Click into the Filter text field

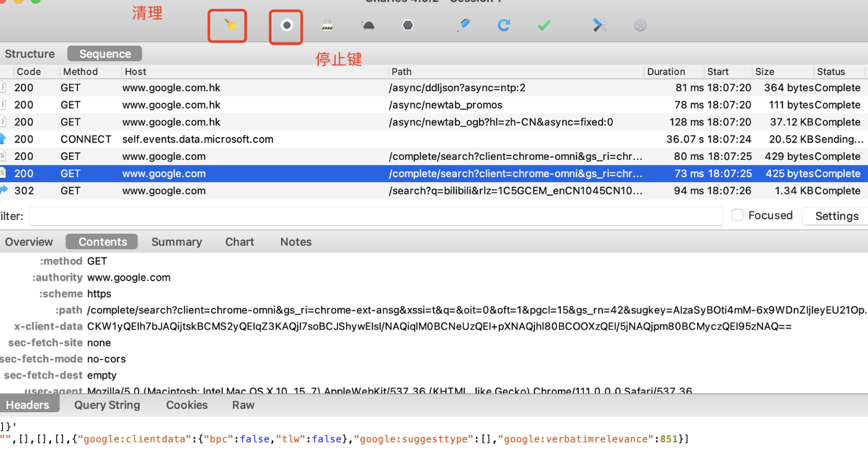coord(376,216)
